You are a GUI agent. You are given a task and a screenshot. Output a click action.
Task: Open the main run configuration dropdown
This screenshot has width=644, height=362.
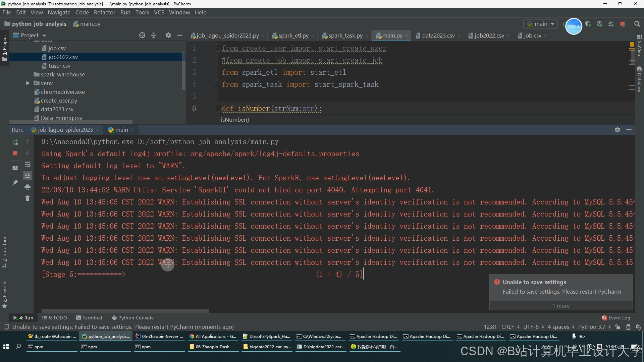click(x=541, y=24)
